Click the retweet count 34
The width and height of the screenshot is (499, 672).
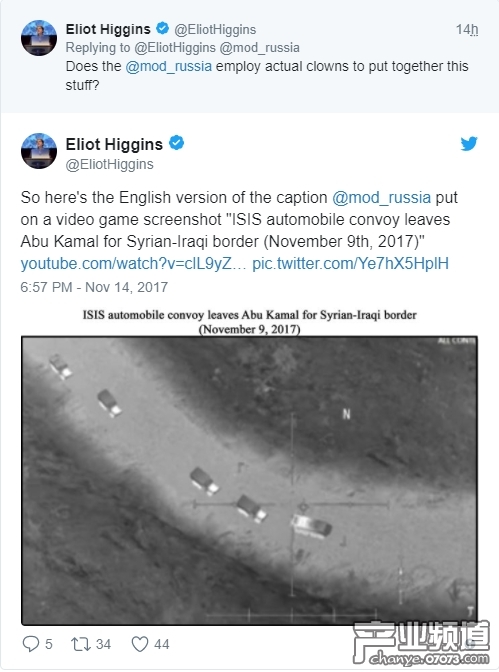tap(103, 644)
